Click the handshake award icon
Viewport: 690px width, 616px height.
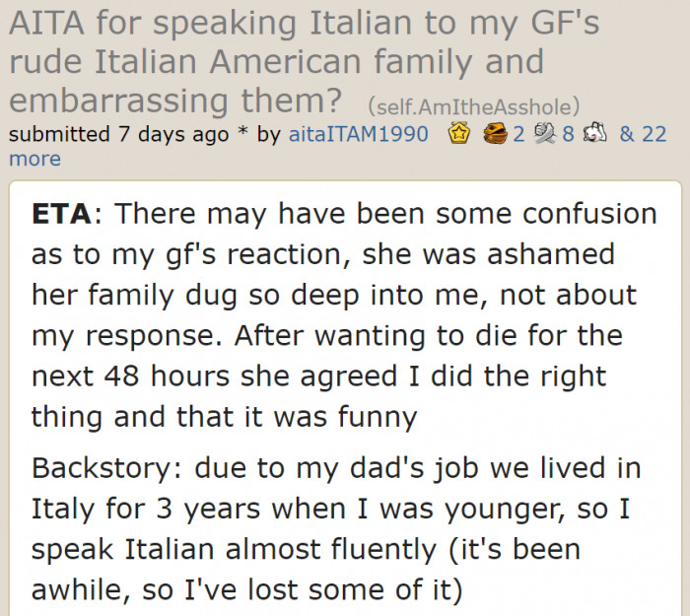[545, 134]
